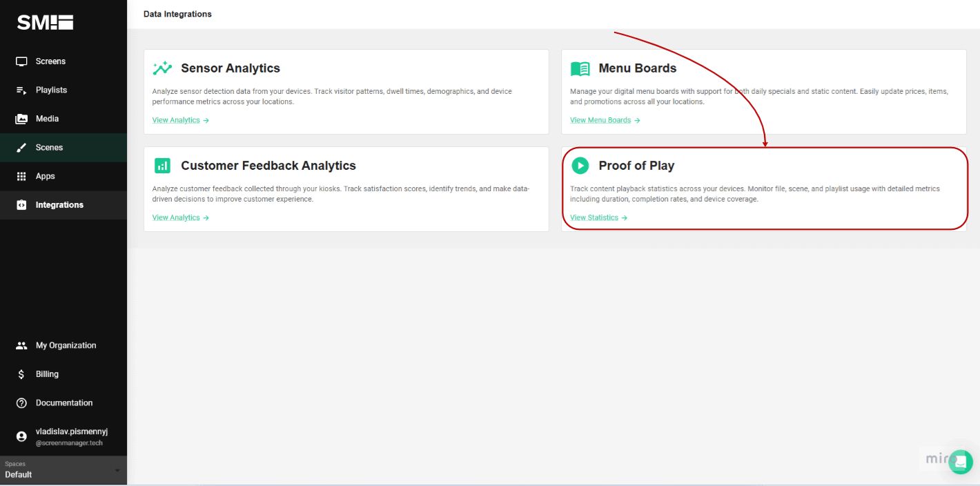Viewport: 980px width, 486px height.
Task: Click the SM logo in the sidebar
Action: tap(45, 22)
